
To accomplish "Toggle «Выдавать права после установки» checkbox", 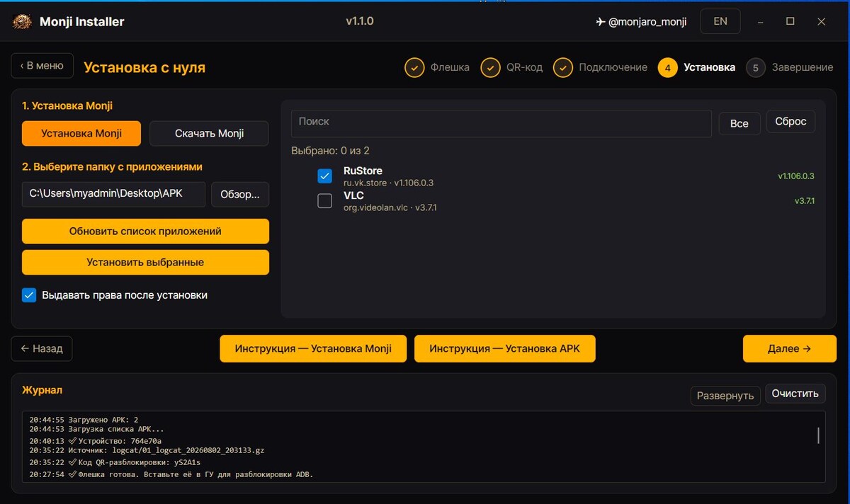I will pos(29,295).
